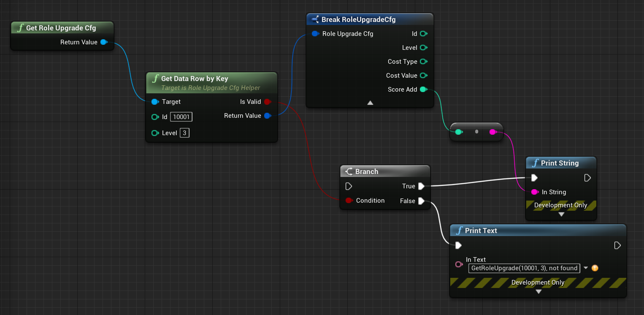This screenshot has height=315, width=644.
Task: Collapse the Break RoleUpgradeCfg node pins
Action: click(370, 103)
